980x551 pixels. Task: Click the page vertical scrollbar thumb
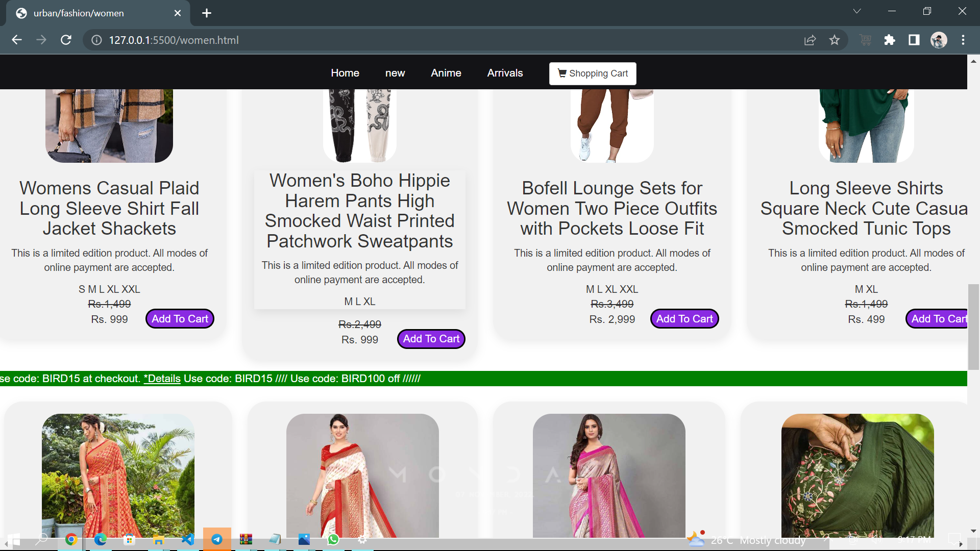(973, 327)
